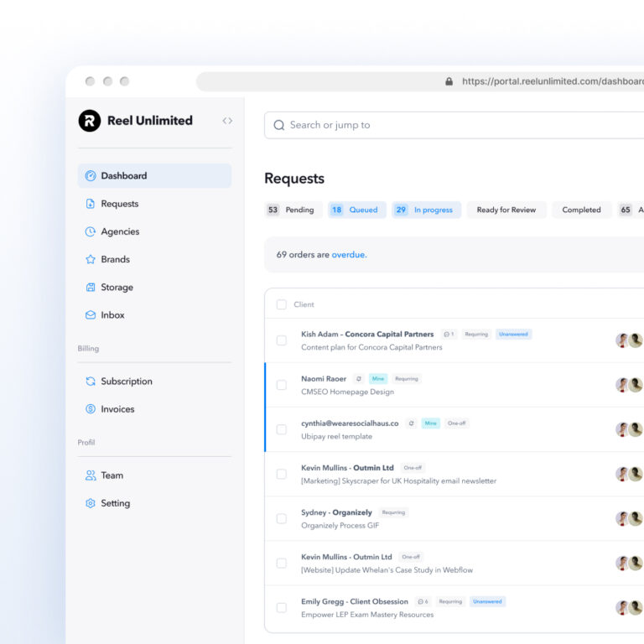644x644 pixels.
Task: Collapse the sidebar with the arrows icon
Action: pos(227,121)
